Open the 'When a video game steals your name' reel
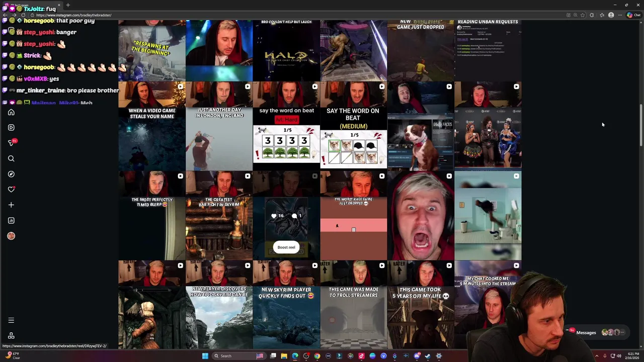Image resolution: width=644 pixels, height=362 pixels. (152, 126)
